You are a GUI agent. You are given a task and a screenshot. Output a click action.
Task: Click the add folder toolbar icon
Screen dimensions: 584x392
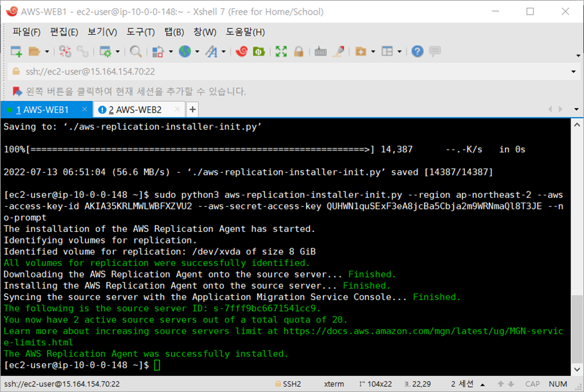[x=361, y=51]
